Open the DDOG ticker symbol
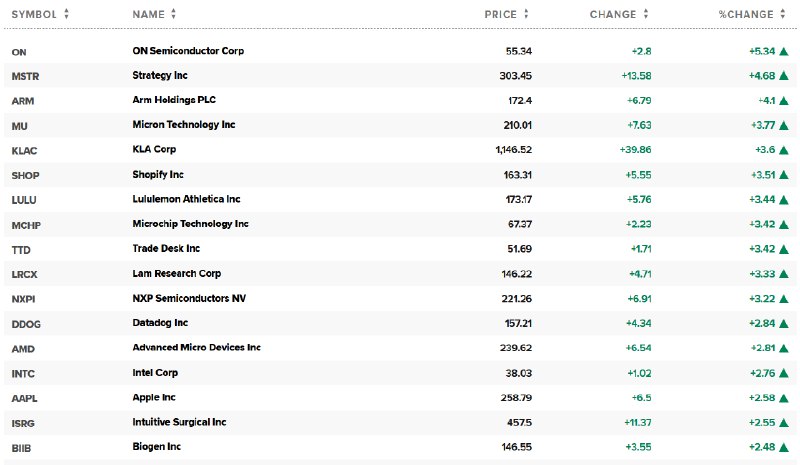This screenshot has height=465, width=800. [x=26, y=324]
